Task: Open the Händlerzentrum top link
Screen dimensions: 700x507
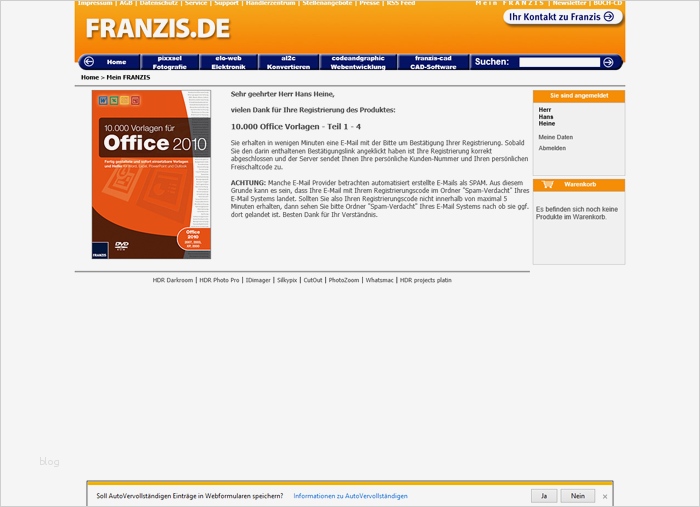Action: pyautogui.click(x=271, y=3)
